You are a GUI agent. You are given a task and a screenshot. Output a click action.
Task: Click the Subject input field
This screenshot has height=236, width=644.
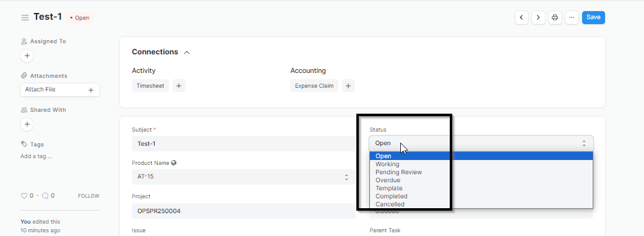(243, 144)
